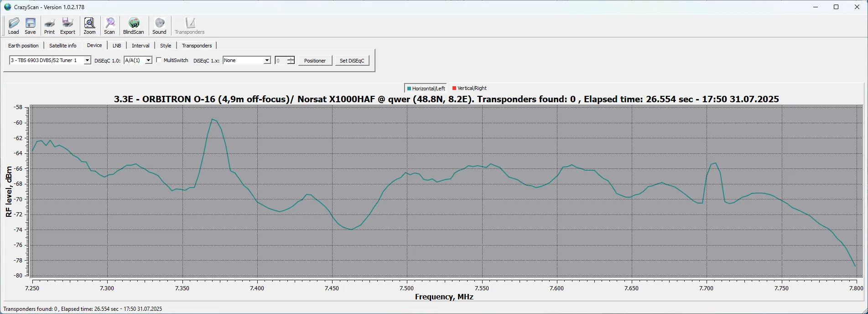
Task: Toggle the Sound option
Action: pos(159,26)
